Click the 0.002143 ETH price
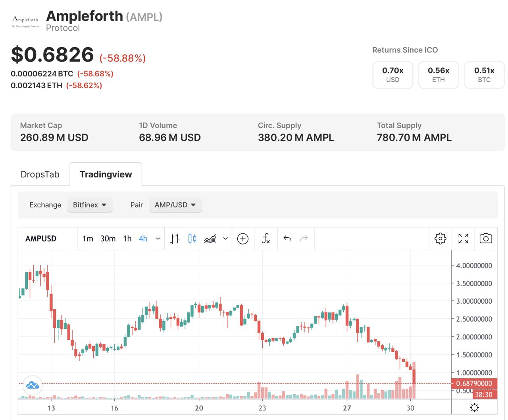This screenshot has width=508, height=420. coord(37,85)
